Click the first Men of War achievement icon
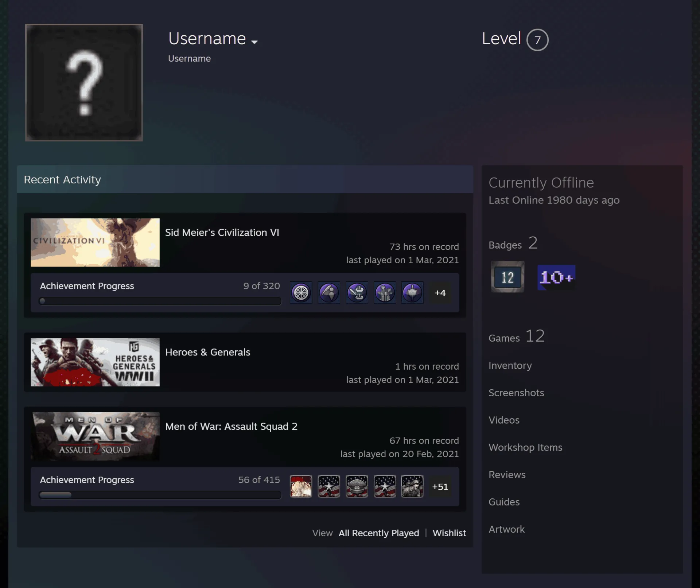This screenshot has height=588, width=700. 301,486
